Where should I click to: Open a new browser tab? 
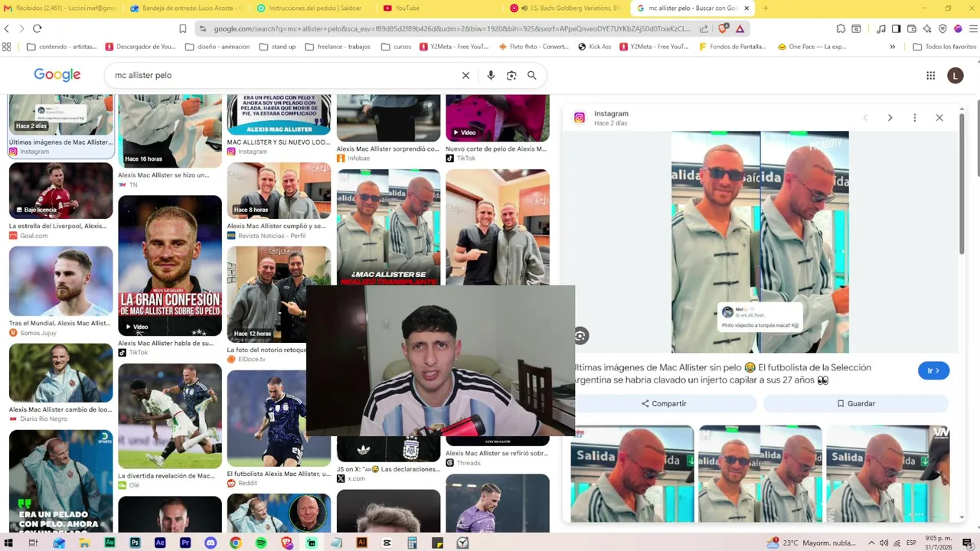pos(765,8)
